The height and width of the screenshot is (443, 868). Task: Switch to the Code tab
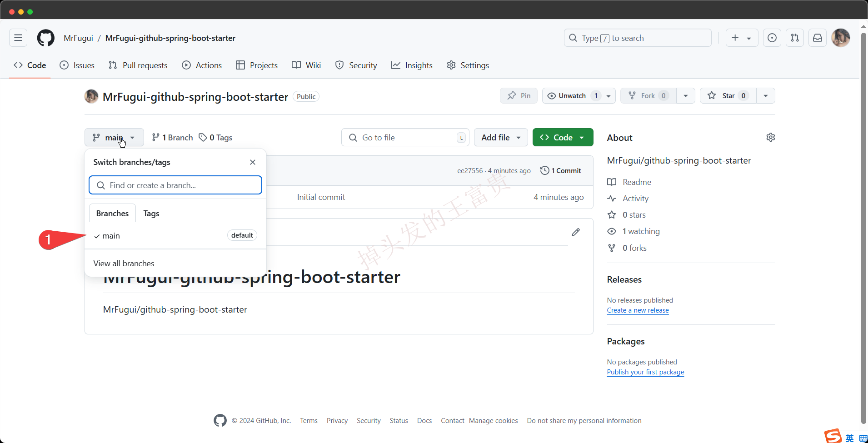(30, 65)
